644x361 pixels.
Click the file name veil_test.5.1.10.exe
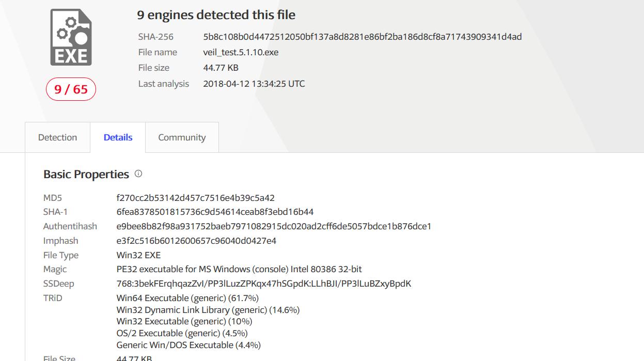pos(241,52)
